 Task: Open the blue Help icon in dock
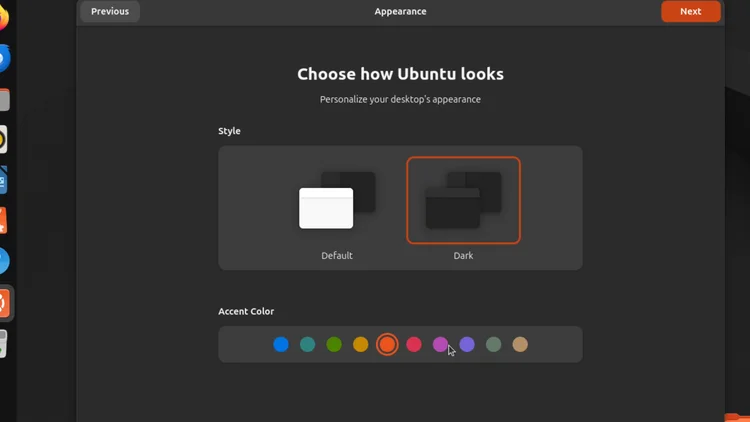point(4,261)
